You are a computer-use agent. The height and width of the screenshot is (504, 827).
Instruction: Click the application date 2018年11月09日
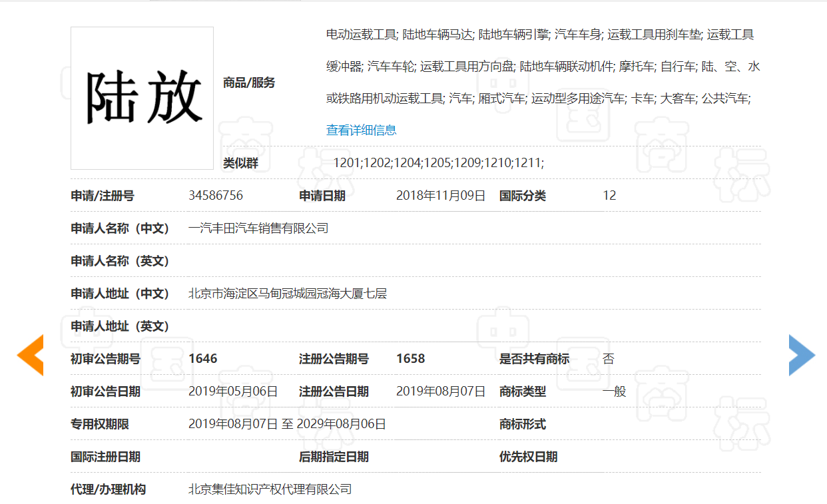441,196
